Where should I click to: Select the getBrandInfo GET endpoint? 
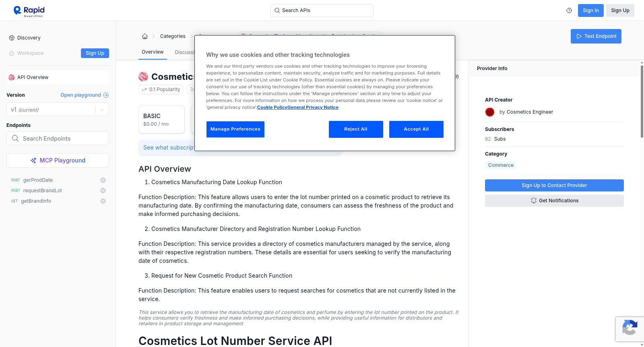click(x=36, y=201)
